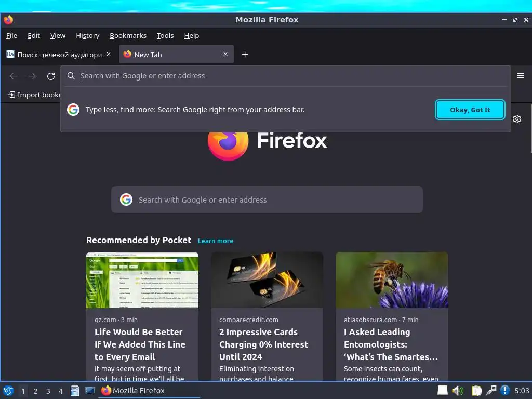
Task: Open 2 Impressive Cards article headline
Action: pos(263,344)
